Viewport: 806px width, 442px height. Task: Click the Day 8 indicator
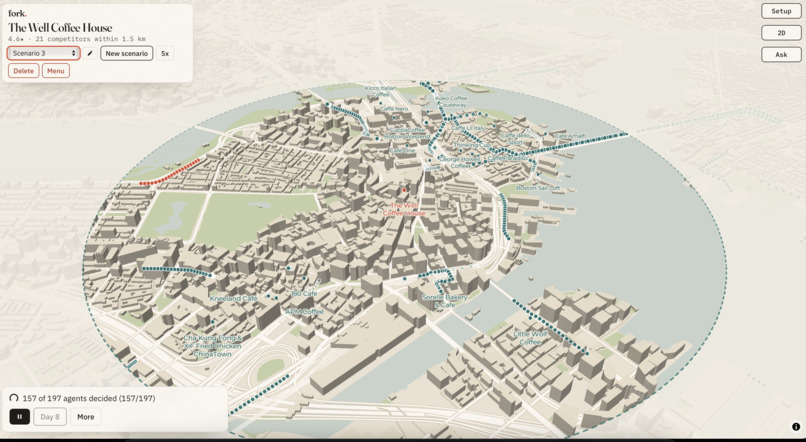point(50,417)
